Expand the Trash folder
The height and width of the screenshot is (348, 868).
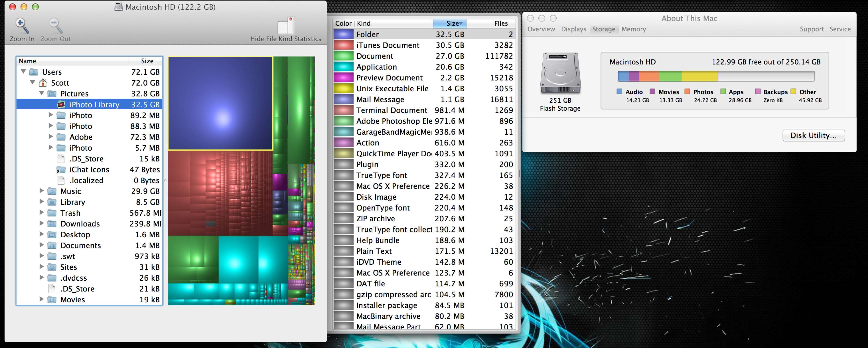pyautogui.click(x=42, y=213)
